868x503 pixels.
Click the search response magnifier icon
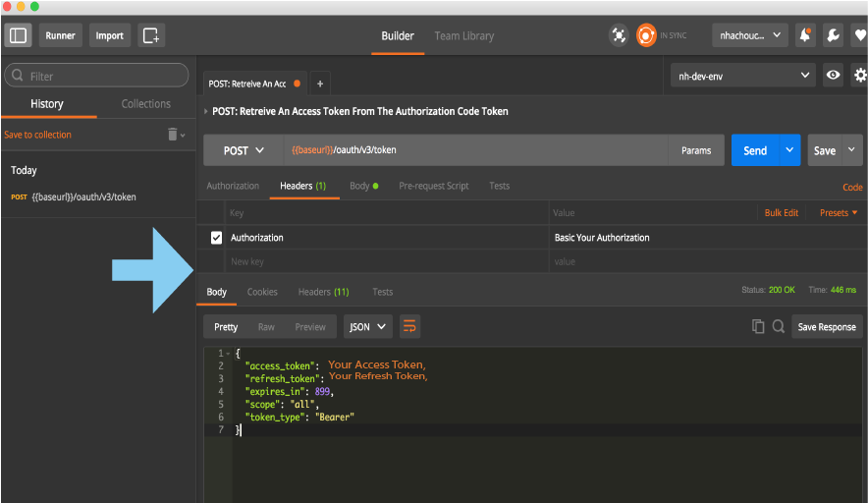tap(778, 327)
